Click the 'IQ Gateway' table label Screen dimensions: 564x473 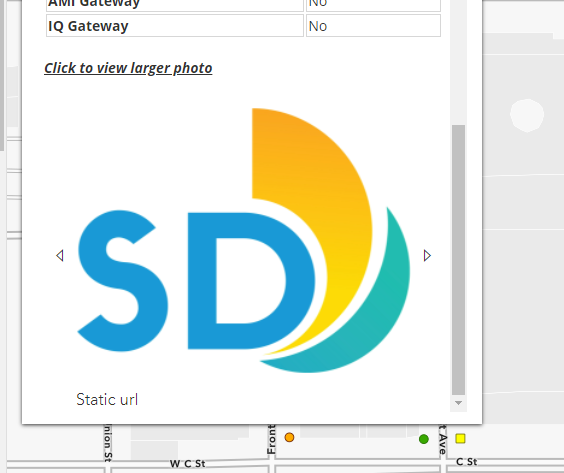[88, 26]
